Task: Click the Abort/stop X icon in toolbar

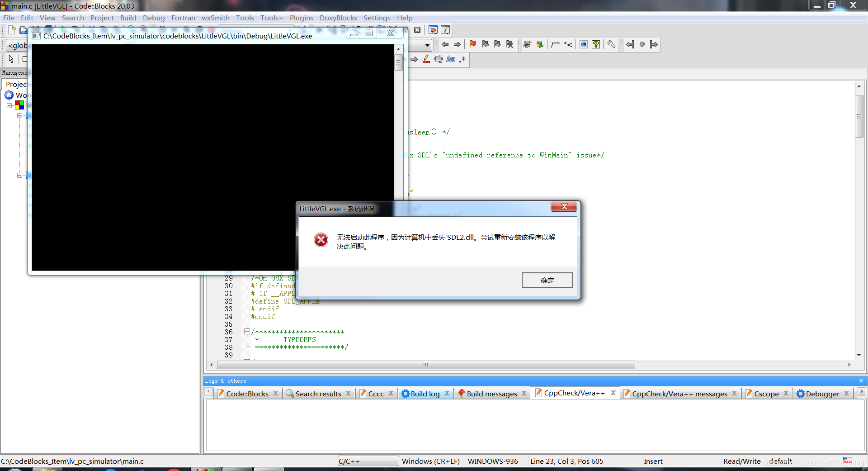Action: click(417, 30)
